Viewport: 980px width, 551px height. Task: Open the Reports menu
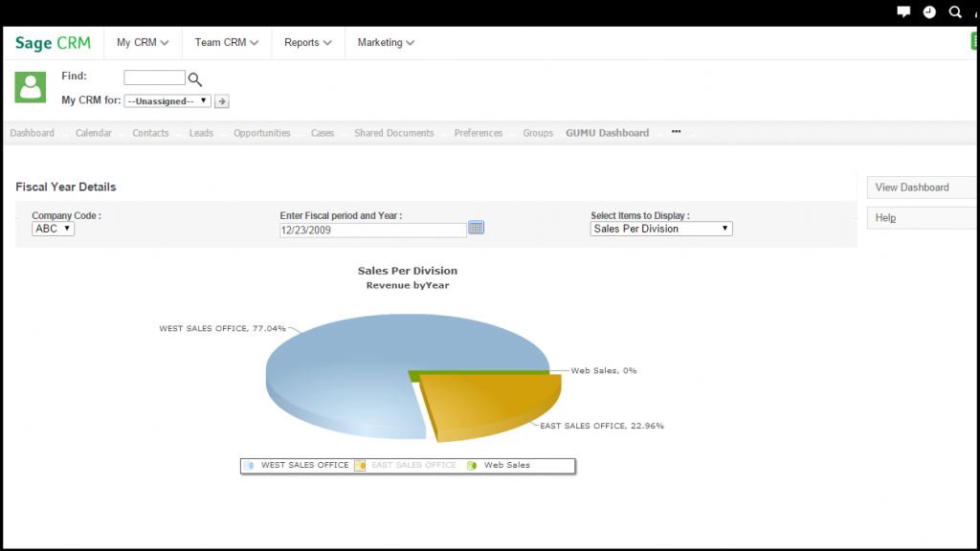307,42
